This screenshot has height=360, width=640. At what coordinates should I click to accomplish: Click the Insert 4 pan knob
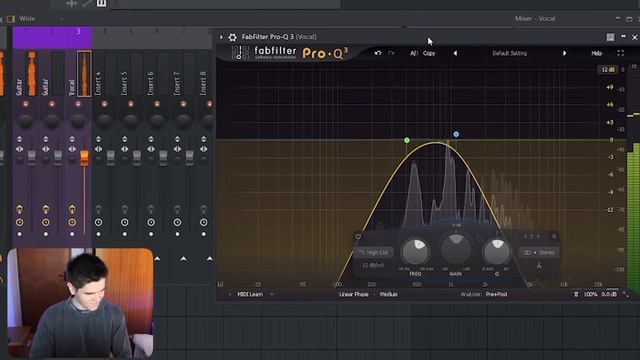click(104, 121)
